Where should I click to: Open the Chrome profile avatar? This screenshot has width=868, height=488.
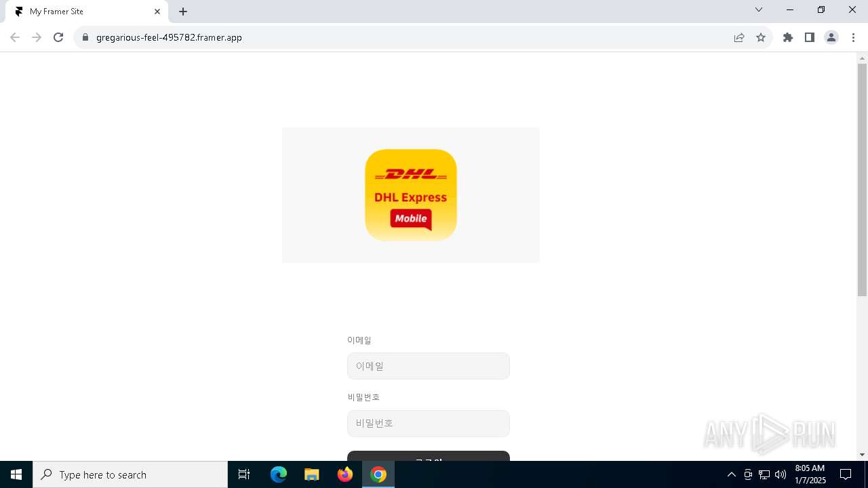click(831, 37)
